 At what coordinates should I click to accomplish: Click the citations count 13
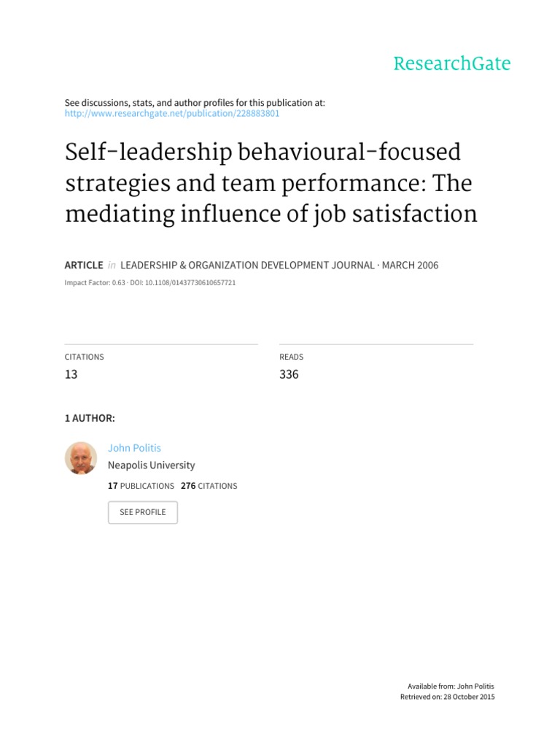tap(71, 375)
